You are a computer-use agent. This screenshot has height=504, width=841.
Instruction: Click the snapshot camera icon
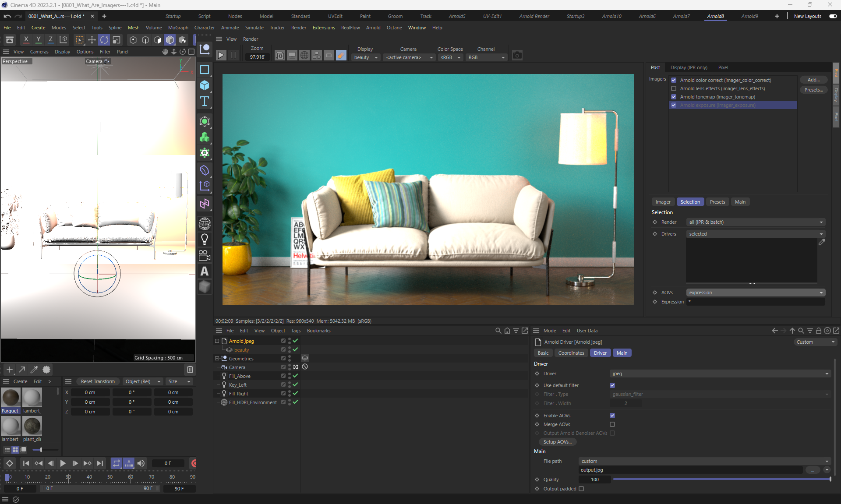517,56
